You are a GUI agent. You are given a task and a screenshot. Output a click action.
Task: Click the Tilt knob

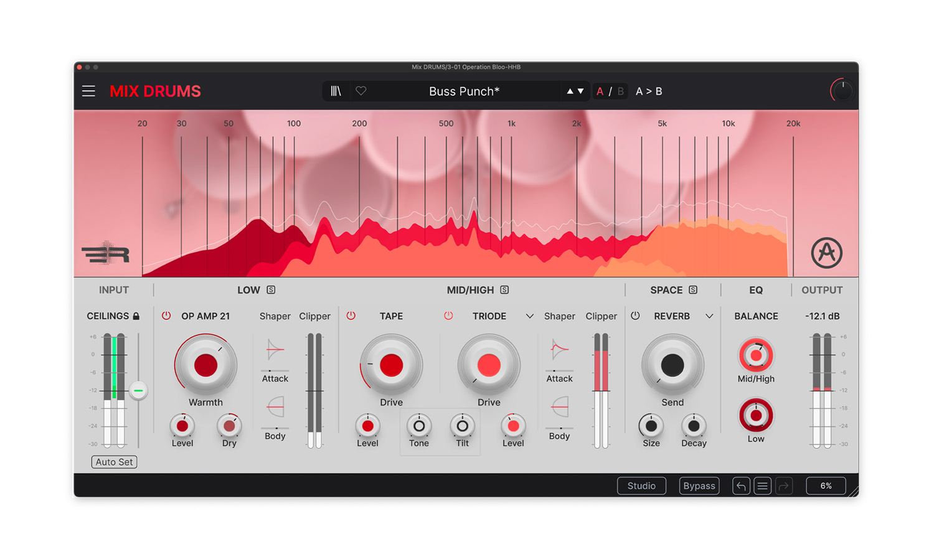(462, 426)
